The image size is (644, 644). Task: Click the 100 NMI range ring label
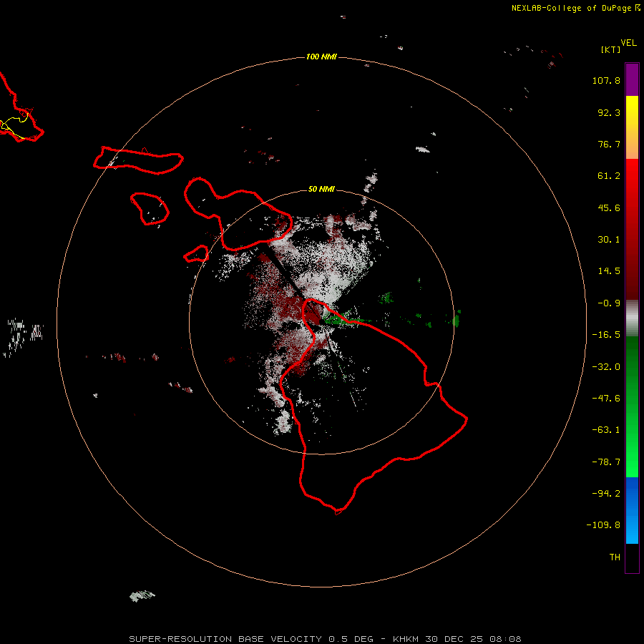pos(321,57)
